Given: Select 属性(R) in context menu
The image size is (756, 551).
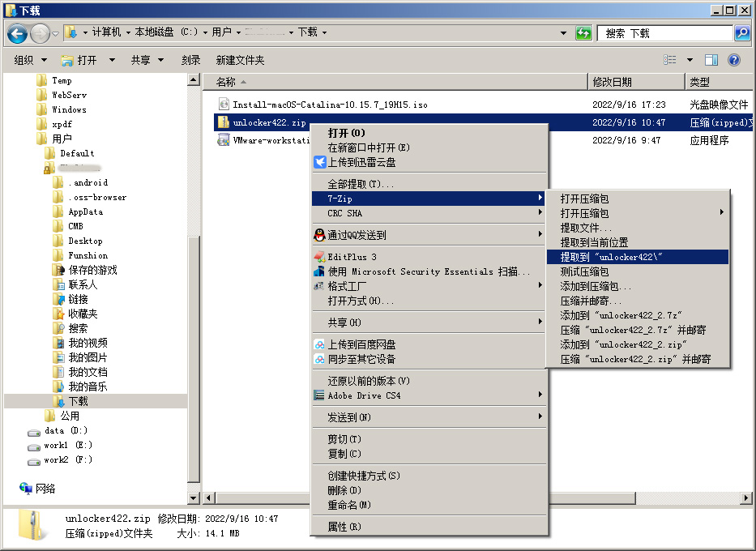Looking at the screenshot, I should [429, 527].
